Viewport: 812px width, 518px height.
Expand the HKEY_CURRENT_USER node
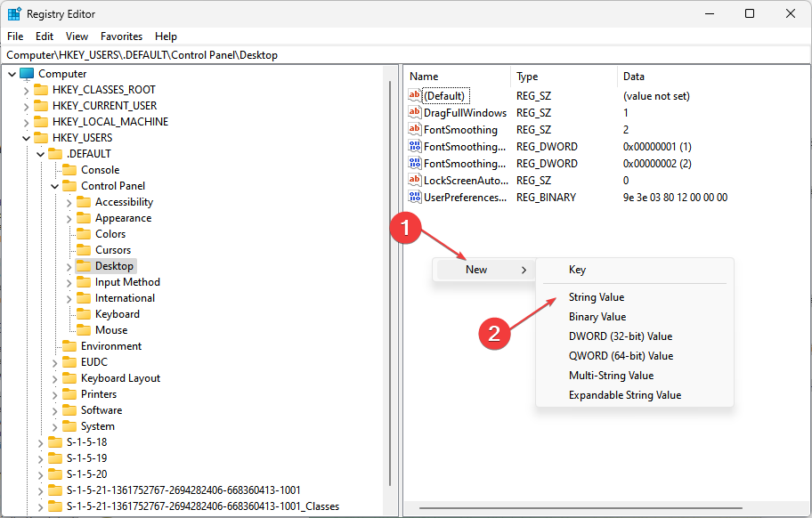point(26,107)
